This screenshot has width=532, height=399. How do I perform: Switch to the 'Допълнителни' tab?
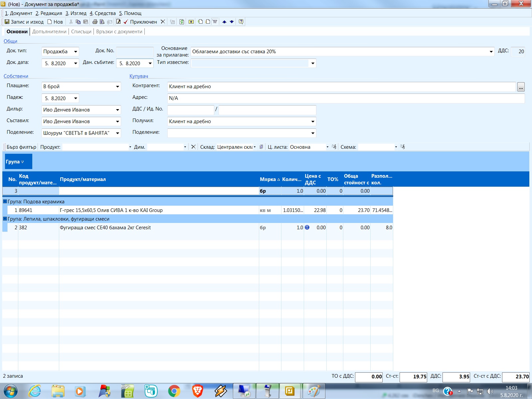coord(49,32)
